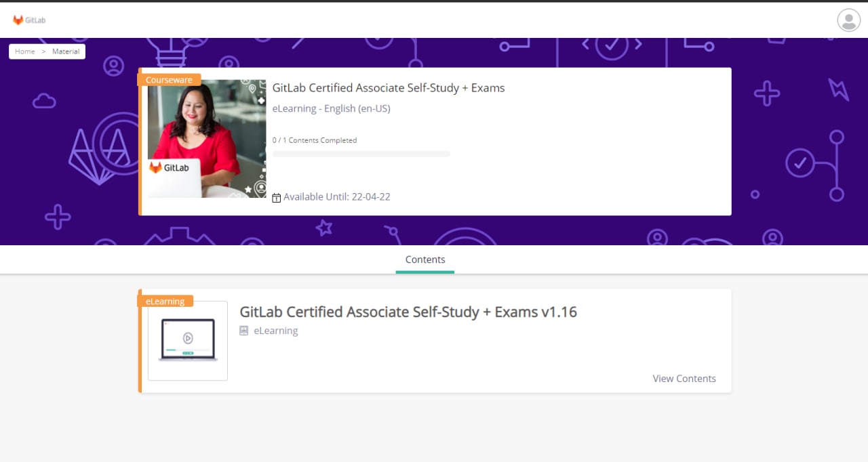Image resolution: width=868 pixels, height=462 pixels.
Task: Open Self-Study + Exams v1.16 content title
Action: tap(408, 312)
